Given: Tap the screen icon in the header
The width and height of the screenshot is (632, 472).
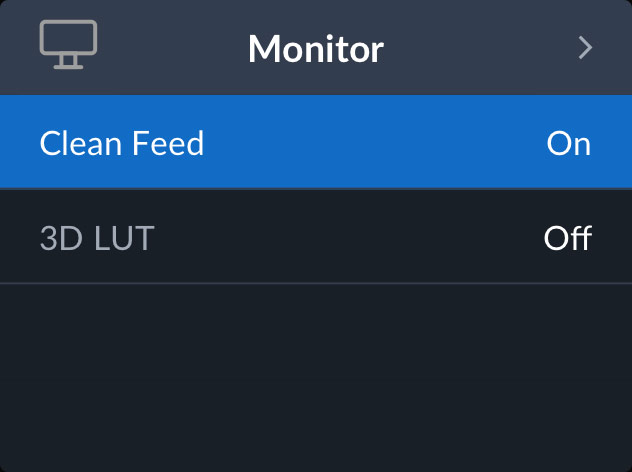Looking at the screenshot, I should click(x=68, y=45).
